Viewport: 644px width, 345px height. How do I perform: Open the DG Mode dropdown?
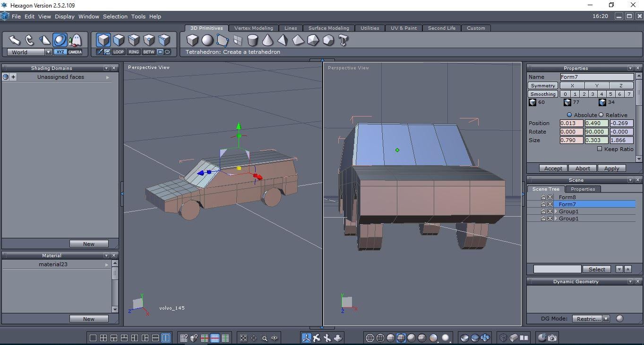point(606,319)
